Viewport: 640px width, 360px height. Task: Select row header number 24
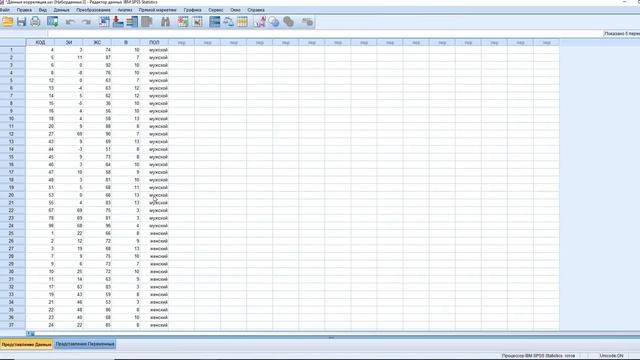coord(11,226)
